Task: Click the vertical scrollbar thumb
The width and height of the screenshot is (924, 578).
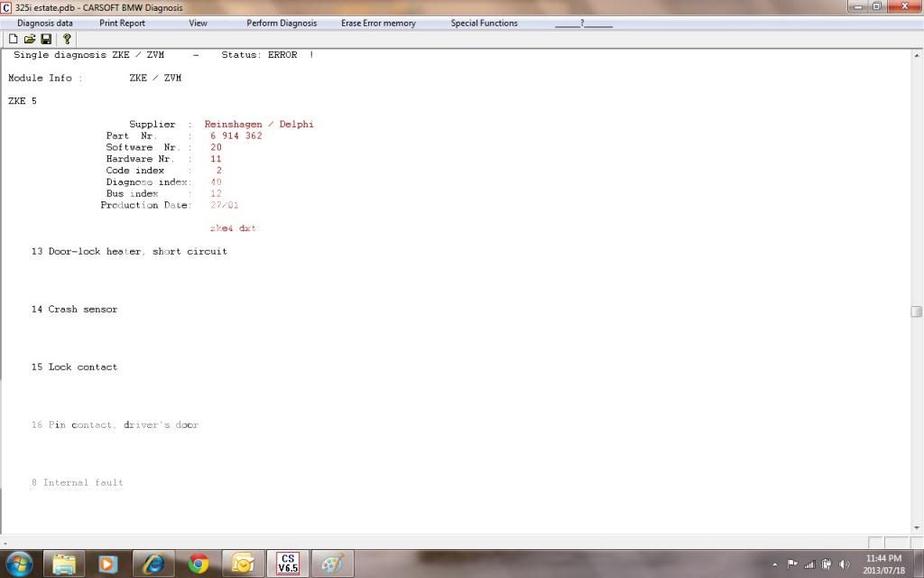Action: (916, 312)
